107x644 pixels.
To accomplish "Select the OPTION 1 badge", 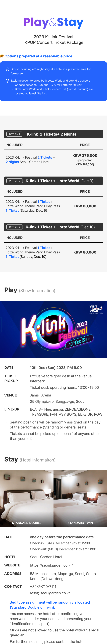I will [x=14, y=134].
